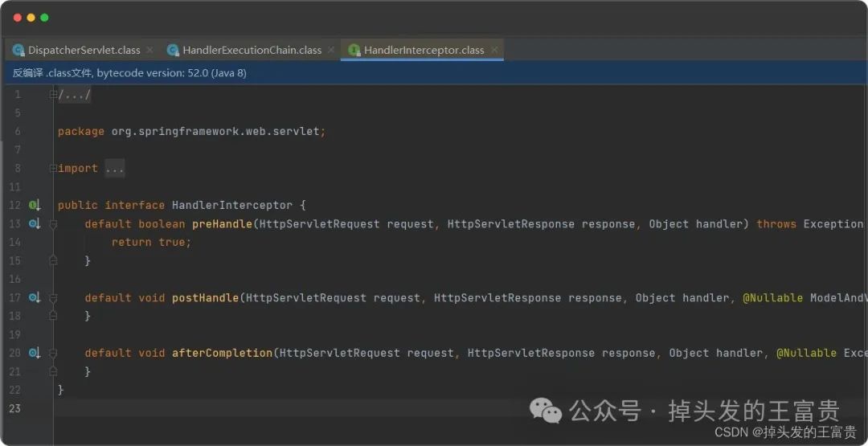Click line number 6 in gutter

click(18, 132)
